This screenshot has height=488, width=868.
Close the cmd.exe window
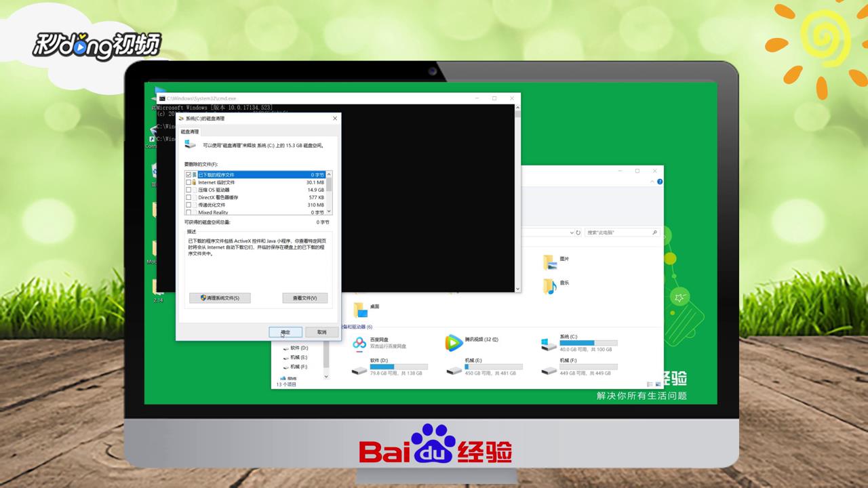coord(512,98)
